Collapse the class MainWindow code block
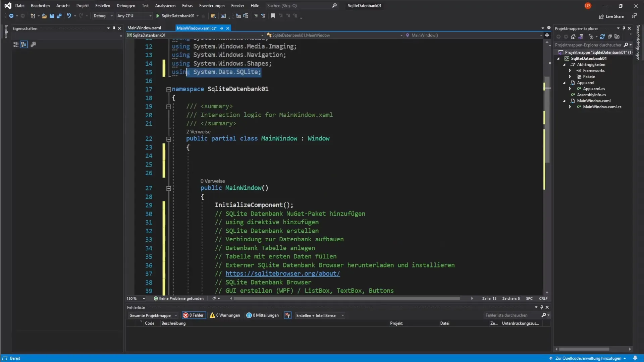Viewport: 644px width, 362px height. pos(169,139)
